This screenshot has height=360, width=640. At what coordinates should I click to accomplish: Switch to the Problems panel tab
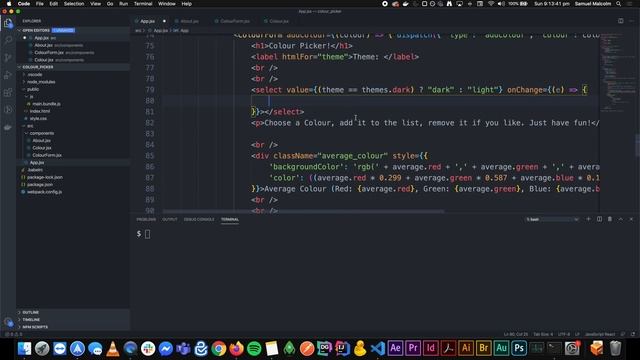pos(146,219)
